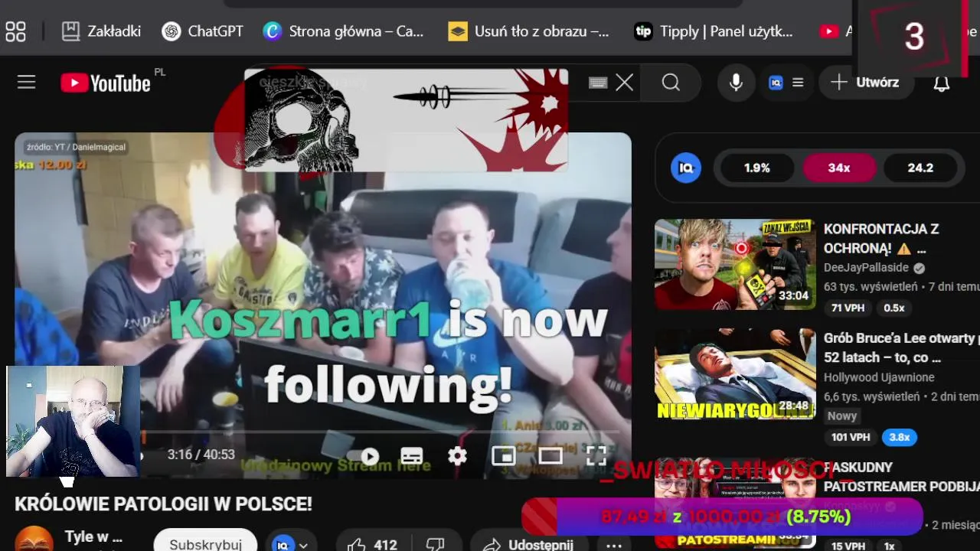Click the Utwórz create button
Screen dimensions: 980x551
pos(865,83)
